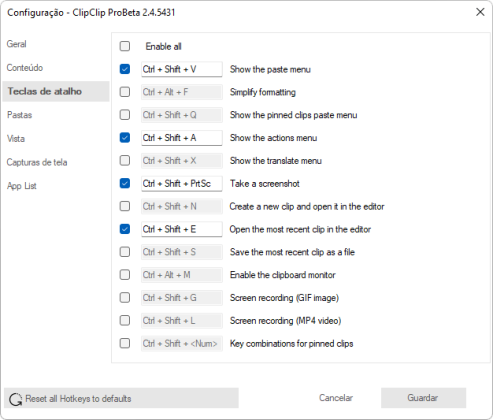Open the Geral settings tab
Viewport: 493px width, 420px height.
[x=17, y=44]
